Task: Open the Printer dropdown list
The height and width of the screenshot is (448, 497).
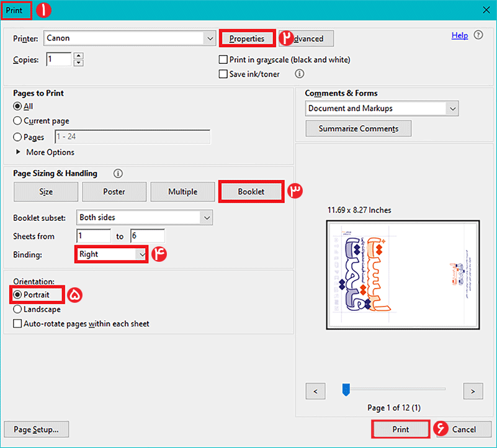Action: (209, 38)
